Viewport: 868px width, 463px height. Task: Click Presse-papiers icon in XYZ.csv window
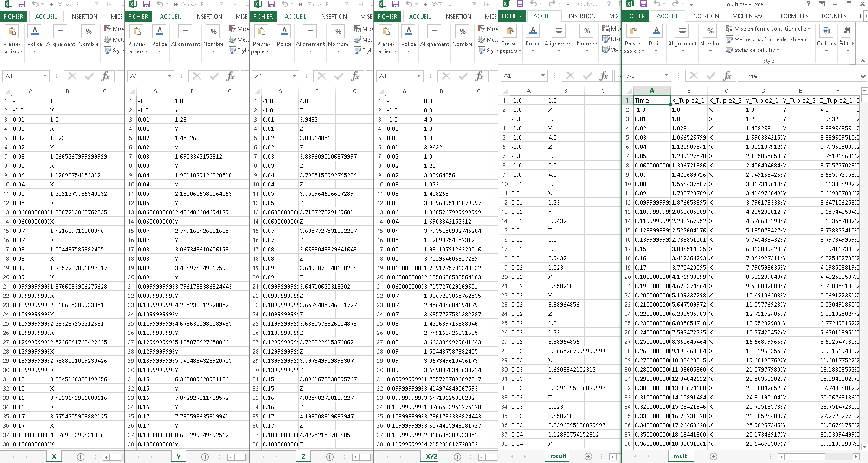[x=386, y=32]
